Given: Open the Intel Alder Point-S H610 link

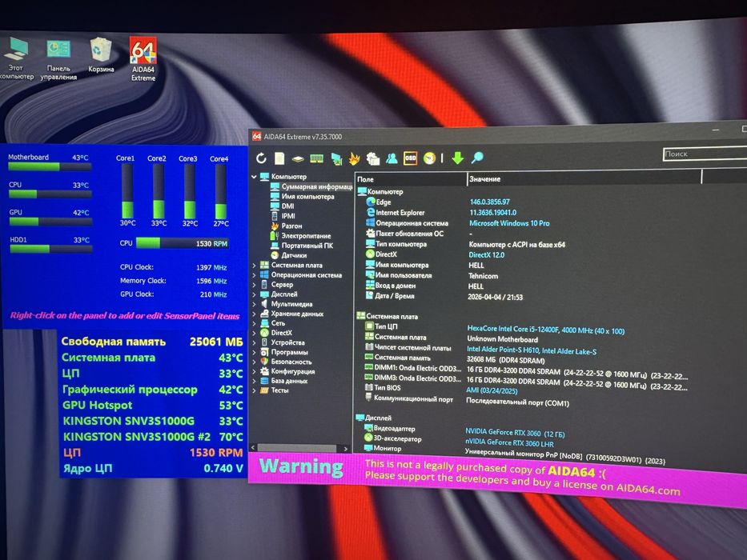Looking at the screenshot, I should [x=532, y=350].
